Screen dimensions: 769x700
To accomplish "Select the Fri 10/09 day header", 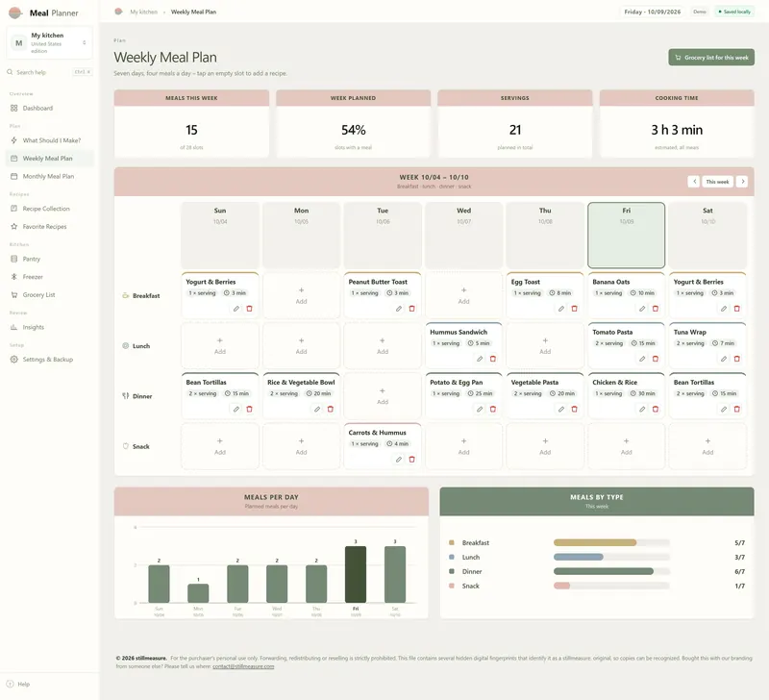I will (x=627, y=235).
